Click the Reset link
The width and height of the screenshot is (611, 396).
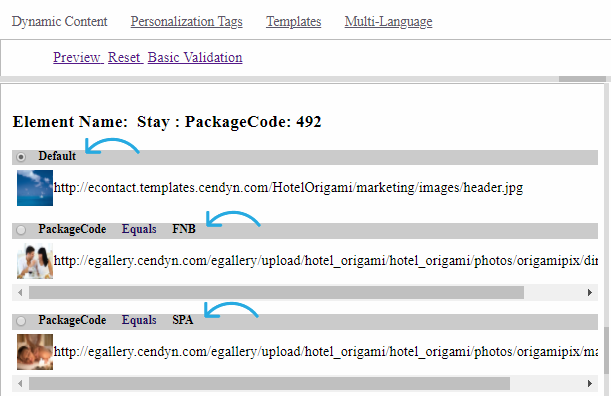point(124,57)
